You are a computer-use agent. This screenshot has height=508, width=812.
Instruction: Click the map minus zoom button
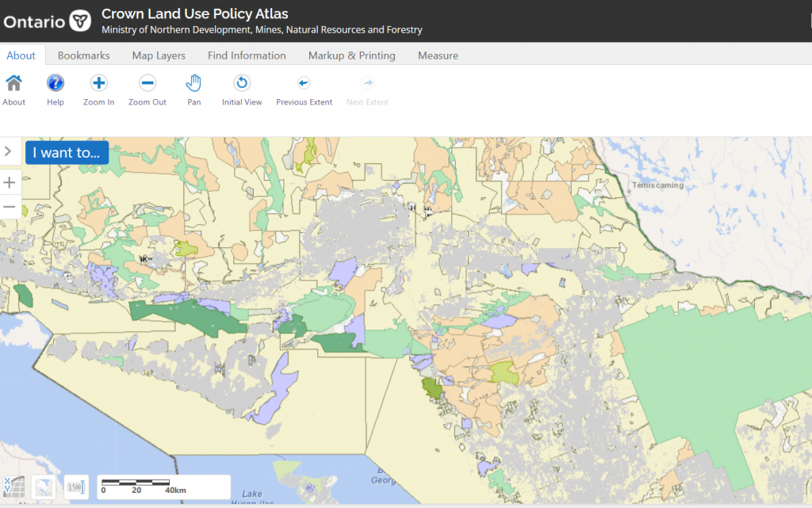[10, 207]
